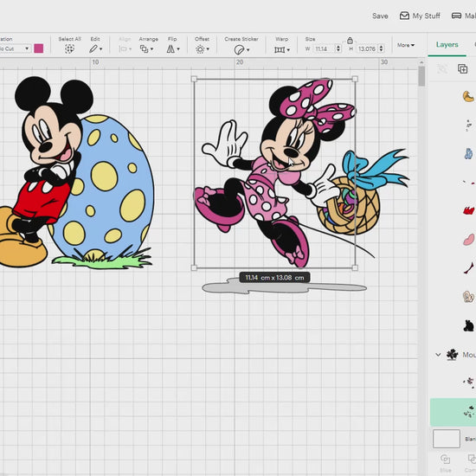This screenshot has width=476, height=476.
Task: Click the Select All icon
Action: click(69, 48)
